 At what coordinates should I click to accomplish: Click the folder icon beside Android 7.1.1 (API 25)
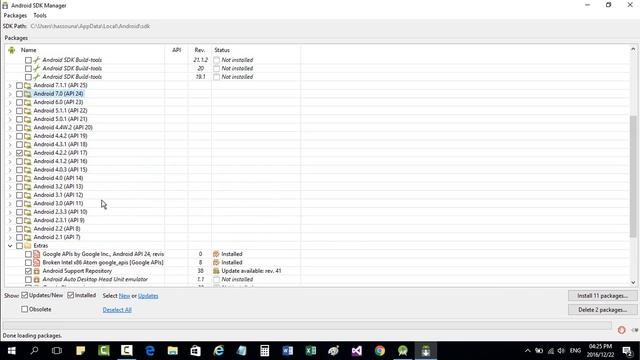[x=28, y=85]
